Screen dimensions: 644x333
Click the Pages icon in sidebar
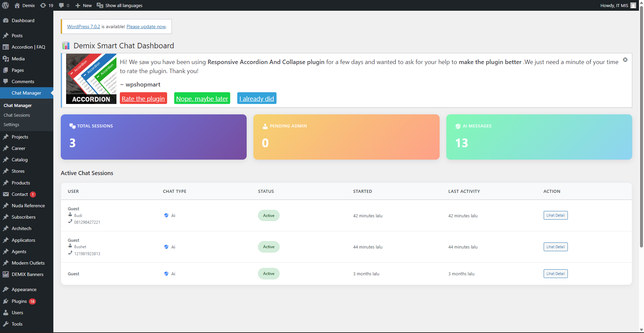click(6, 70)
